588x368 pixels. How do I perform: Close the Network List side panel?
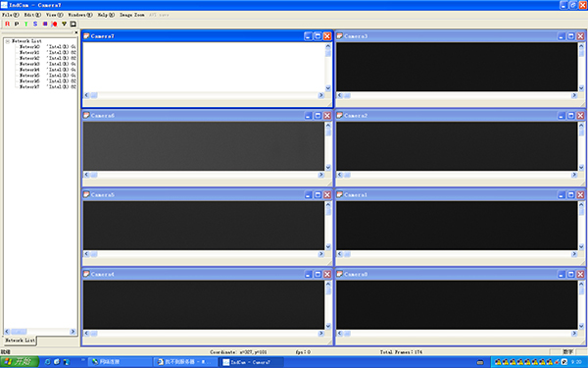point(76,32)
